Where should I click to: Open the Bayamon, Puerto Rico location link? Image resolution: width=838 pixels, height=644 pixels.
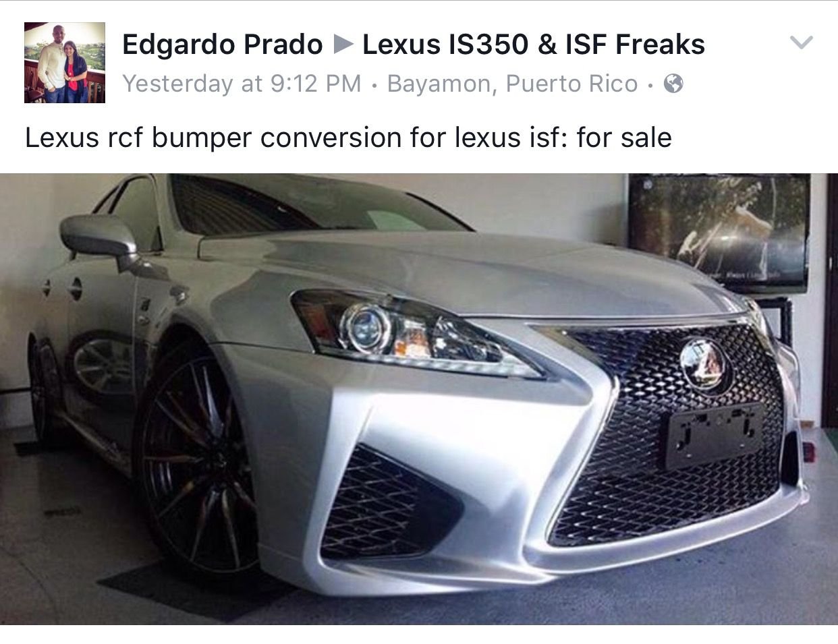[x=513, y=84]
